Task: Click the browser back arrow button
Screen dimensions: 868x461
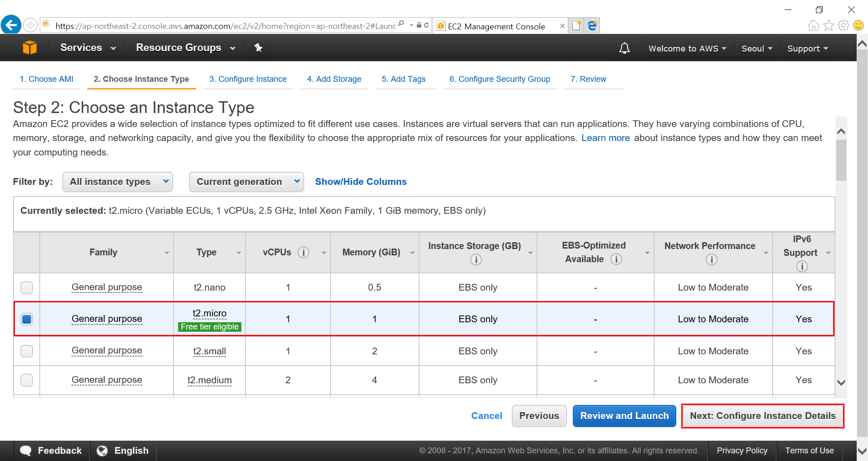Action: click(x=11, y=24)
